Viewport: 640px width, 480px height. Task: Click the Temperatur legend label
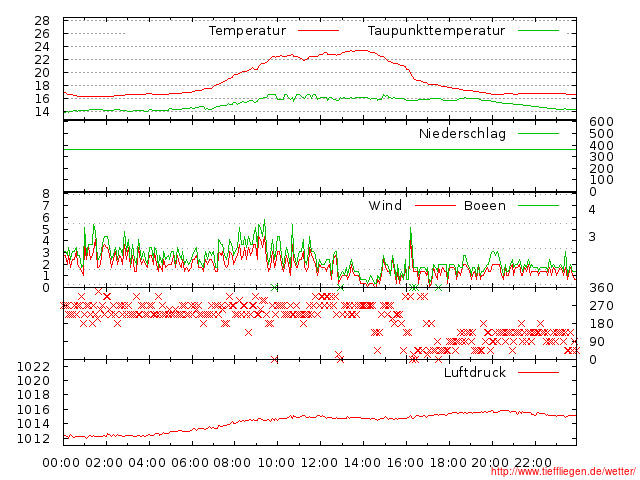(x=247, y=31)
